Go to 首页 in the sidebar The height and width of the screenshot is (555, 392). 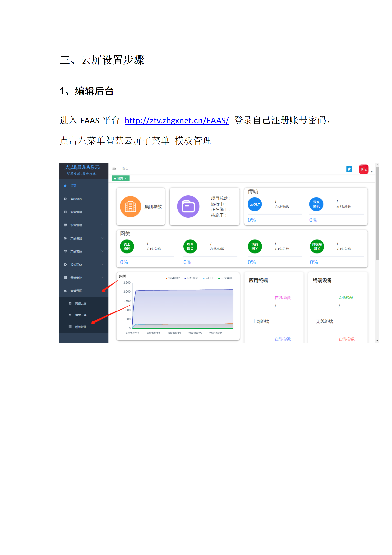84,186
